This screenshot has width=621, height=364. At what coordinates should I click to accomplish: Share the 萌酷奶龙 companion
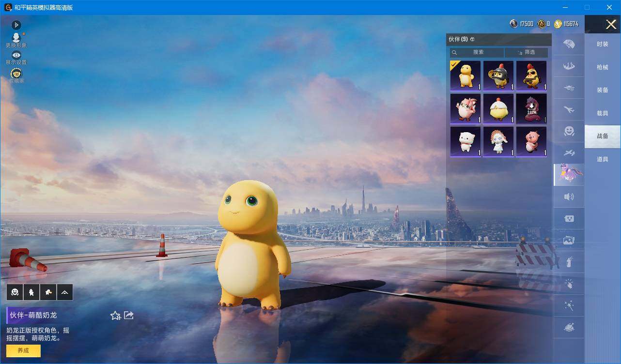[129, 315]
